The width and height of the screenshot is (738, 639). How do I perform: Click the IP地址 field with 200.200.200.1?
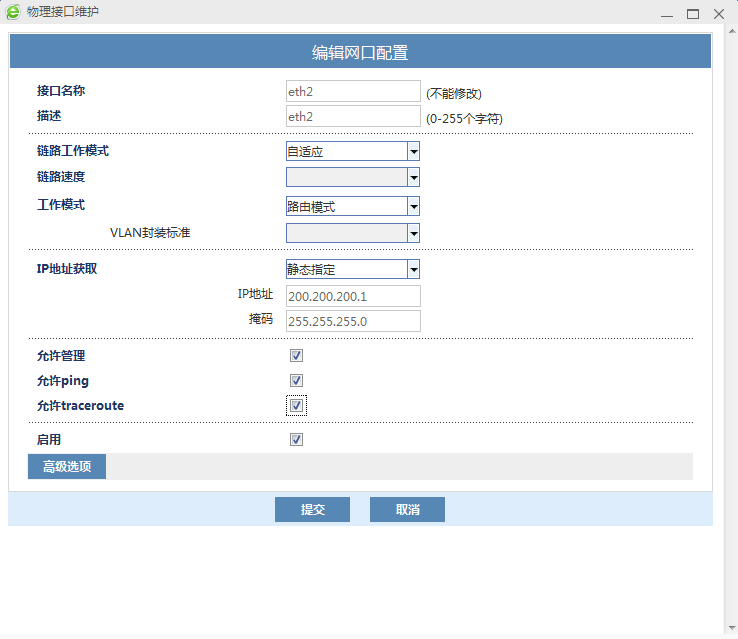coord(353,296)
